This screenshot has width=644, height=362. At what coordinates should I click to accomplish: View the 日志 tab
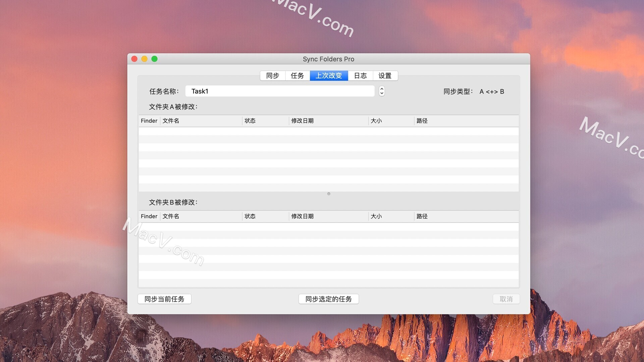pyautogui.click(x=360, y=76)
